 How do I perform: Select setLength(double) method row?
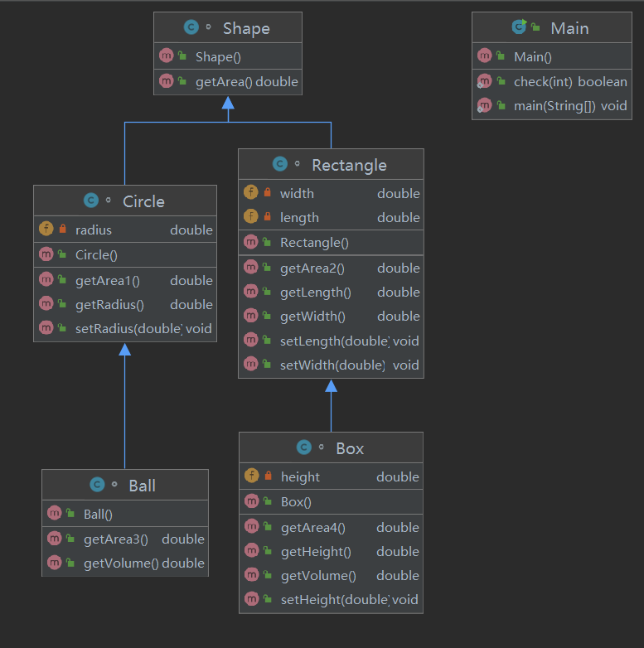click(x=331, y=341)
